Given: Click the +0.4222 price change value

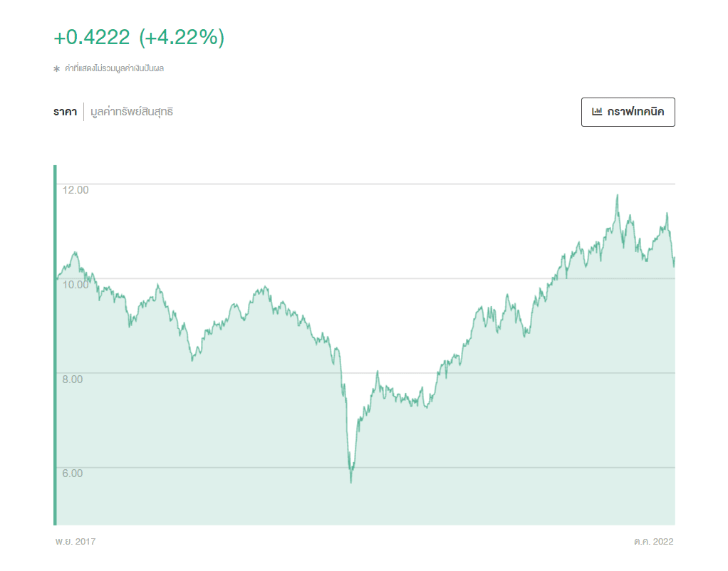Looking at the screenshot, I should tap(92, 38).
